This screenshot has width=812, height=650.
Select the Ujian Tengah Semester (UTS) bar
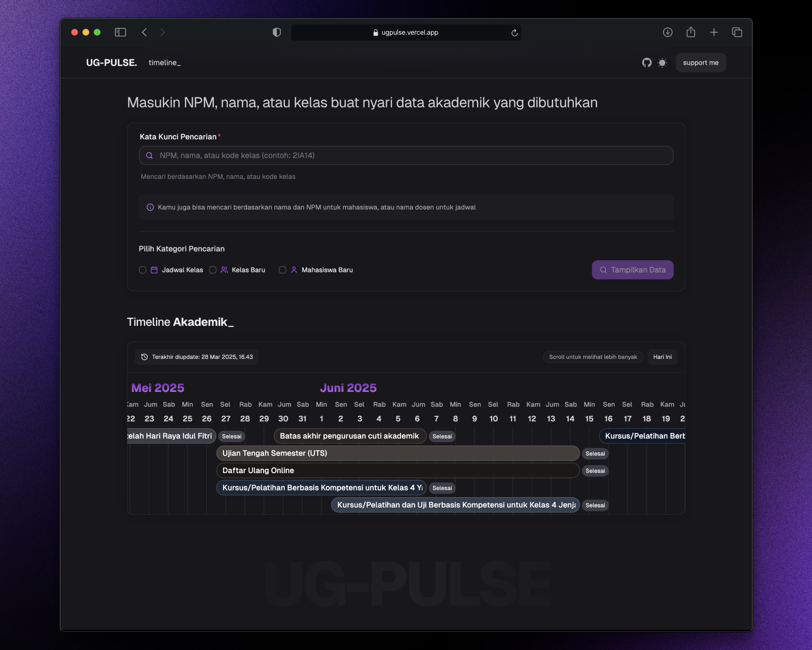pyautogui.click(x=398, y=453)
